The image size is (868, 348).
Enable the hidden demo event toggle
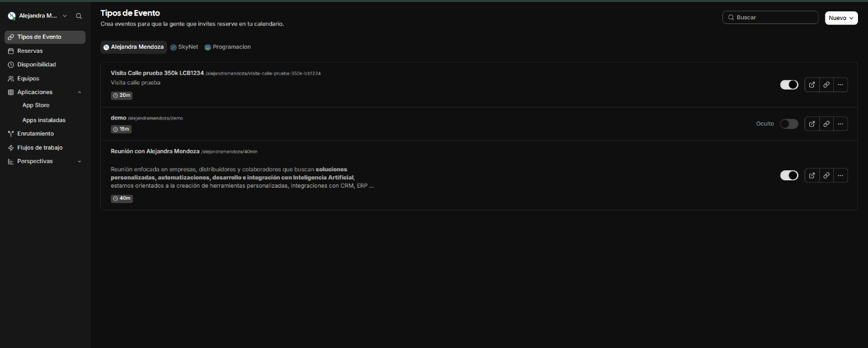[789, 124]
